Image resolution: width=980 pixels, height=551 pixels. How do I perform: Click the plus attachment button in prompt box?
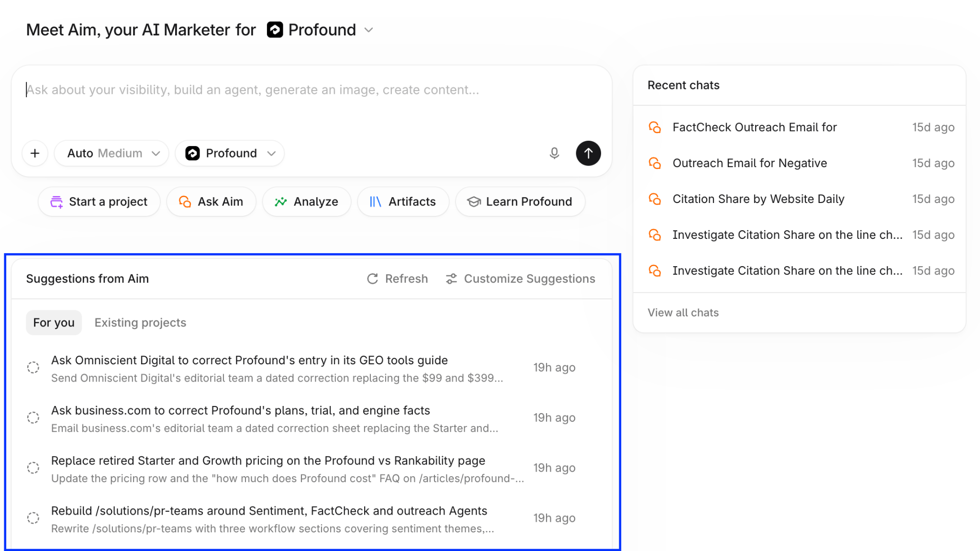35,153
